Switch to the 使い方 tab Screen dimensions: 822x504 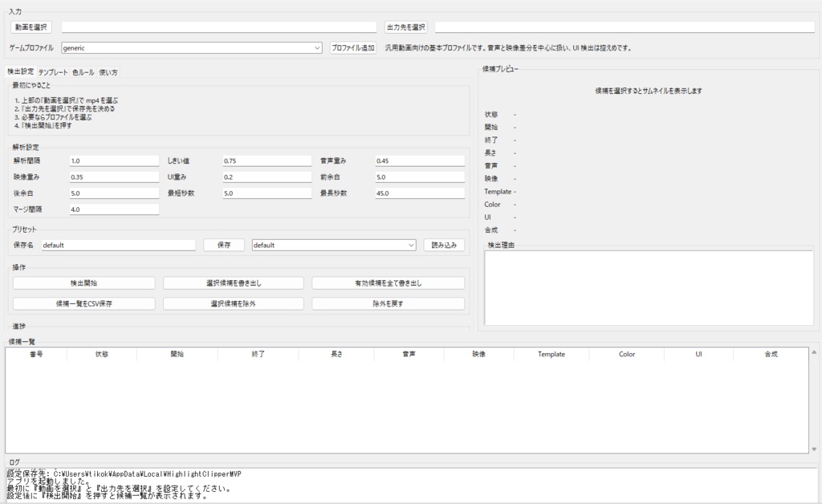[108, 72]
